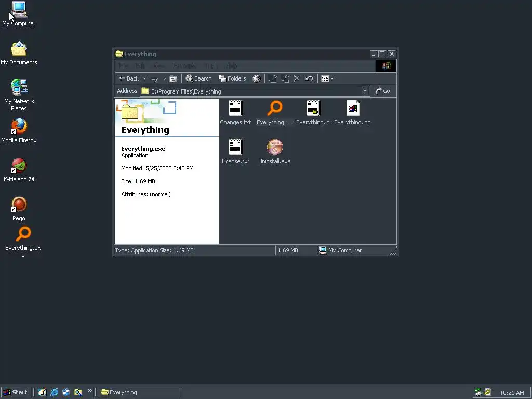
Task: Select My Documents desktop icon
Action: pyautogui.click(x=19, y=54)
